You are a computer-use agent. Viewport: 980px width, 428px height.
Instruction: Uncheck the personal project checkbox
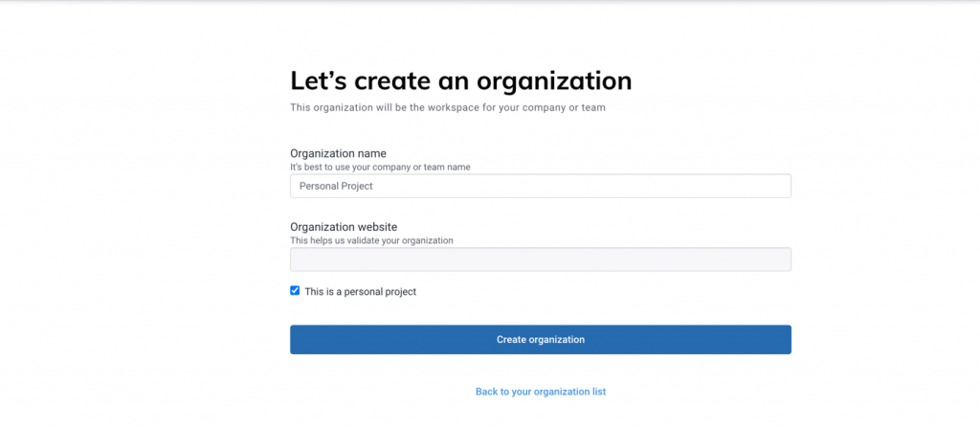pyautogui.click(x=295, y=290)
